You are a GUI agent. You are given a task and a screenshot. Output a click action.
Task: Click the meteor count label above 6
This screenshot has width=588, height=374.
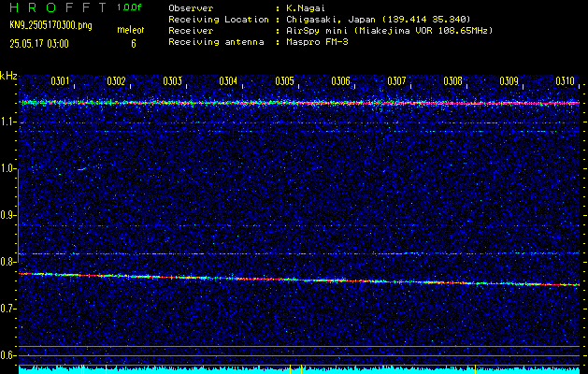(x=131, y=30)
